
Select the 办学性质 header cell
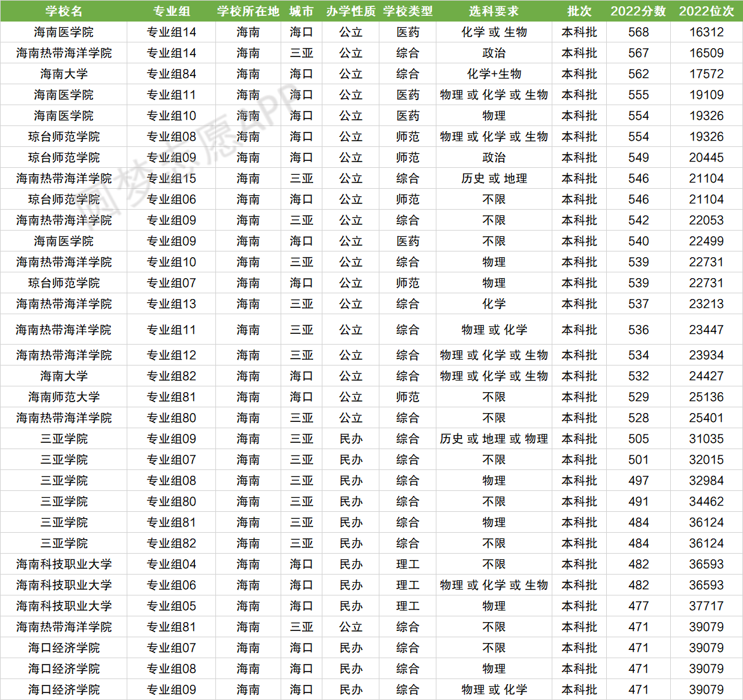(351, 11)
